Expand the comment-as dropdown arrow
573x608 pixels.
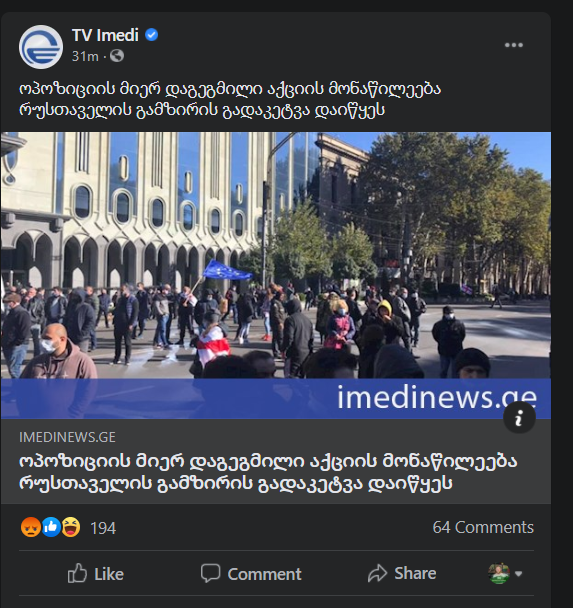coord(519,573)
